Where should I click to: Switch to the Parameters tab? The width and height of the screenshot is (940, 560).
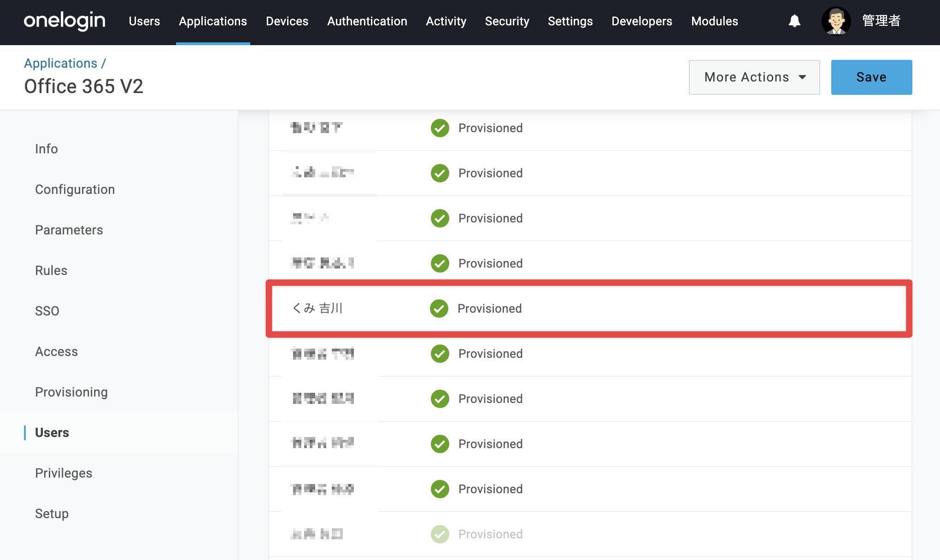[x=69, y=230]
